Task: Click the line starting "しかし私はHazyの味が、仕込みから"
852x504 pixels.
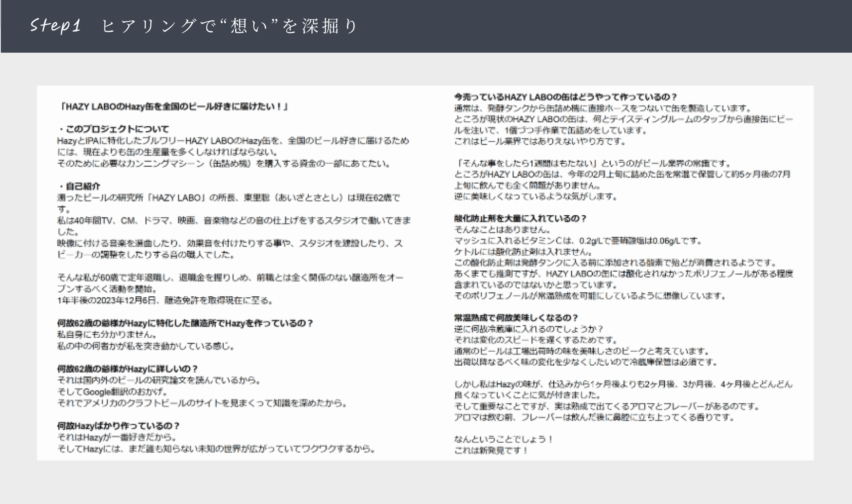Action: 623,384
